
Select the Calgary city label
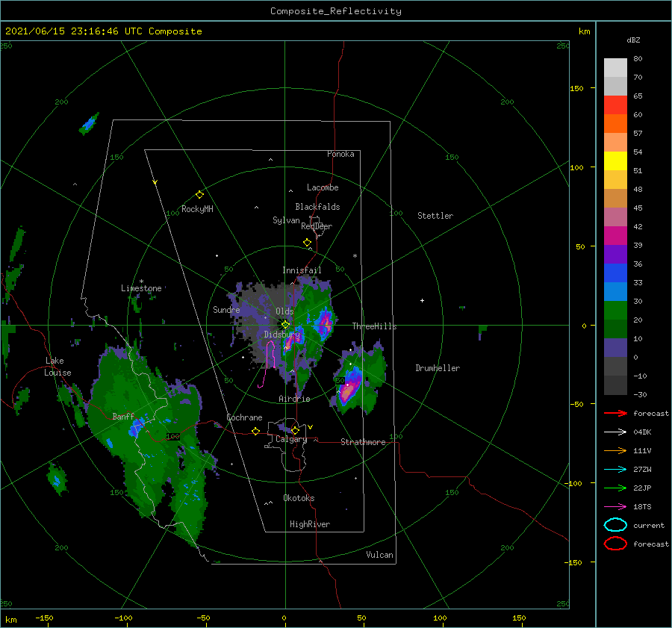pos(291,439)
